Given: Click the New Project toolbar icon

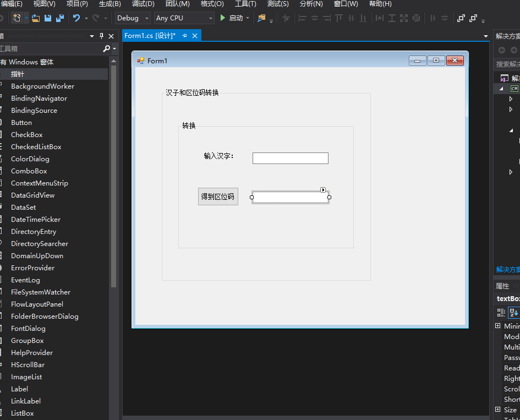Looking at the screenshot, I should tap(17, 18).
